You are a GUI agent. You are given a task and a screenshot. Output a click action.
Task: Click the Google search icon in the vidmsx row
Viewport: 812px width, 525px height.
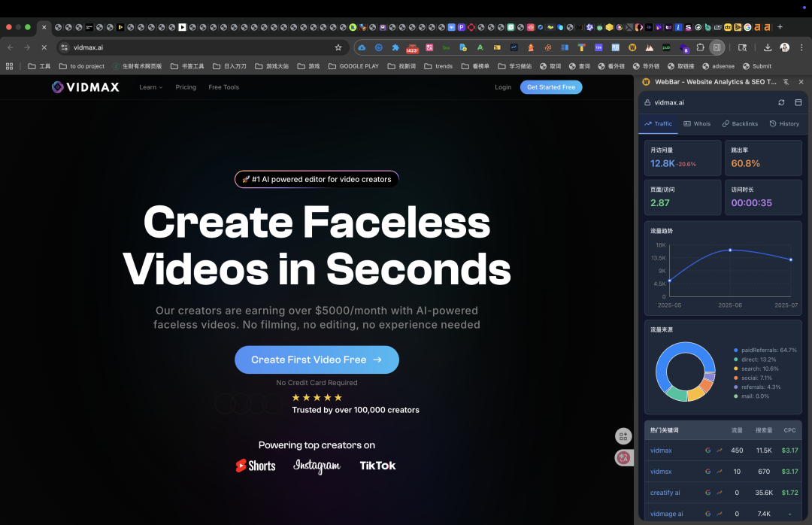[x=708, y=472]
